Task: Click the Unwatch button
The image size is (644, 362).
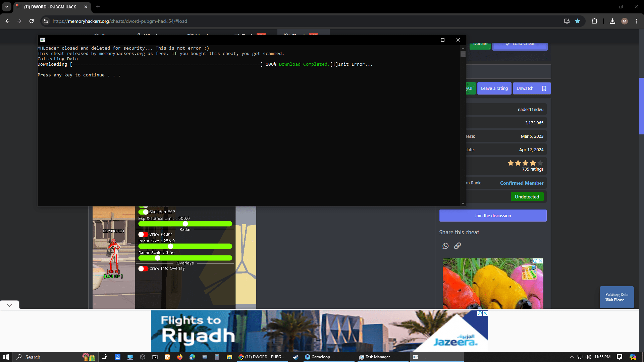Action: pos(525,88)
